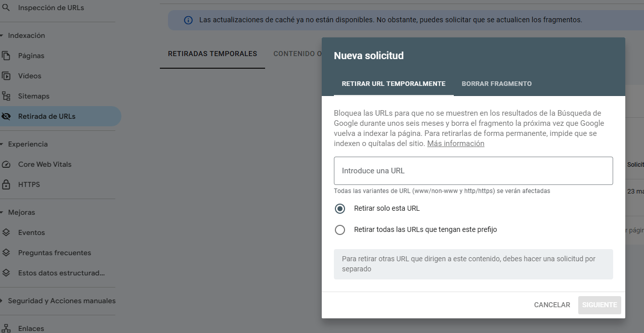Image resolution: width=644 pixels, height=333 pixels.
Task: Click the Preguntas frecuentes icon
Action: coord(9,253)
